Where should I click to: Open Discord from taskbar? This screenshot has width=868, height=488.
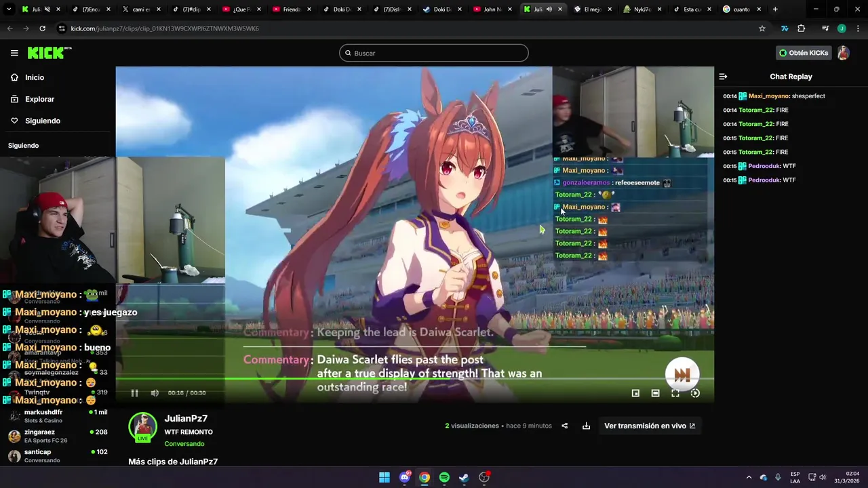click(x=405, y=477)
